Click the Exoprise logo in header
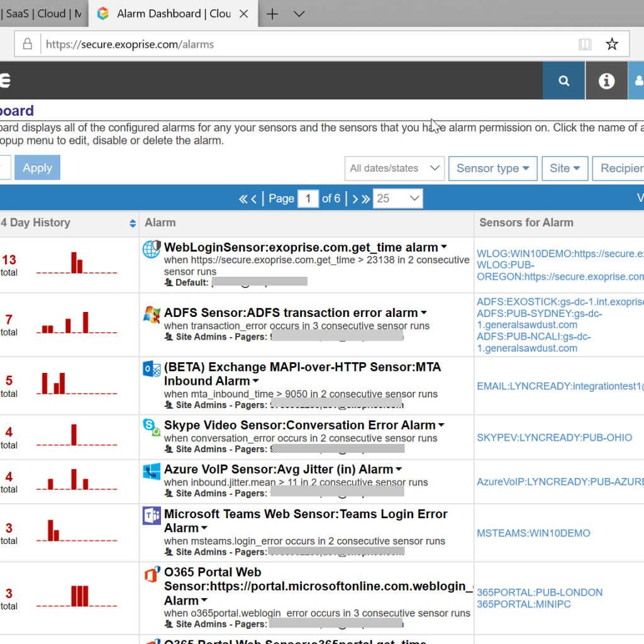This screenshot has height=644, width=644. point(5,80)
